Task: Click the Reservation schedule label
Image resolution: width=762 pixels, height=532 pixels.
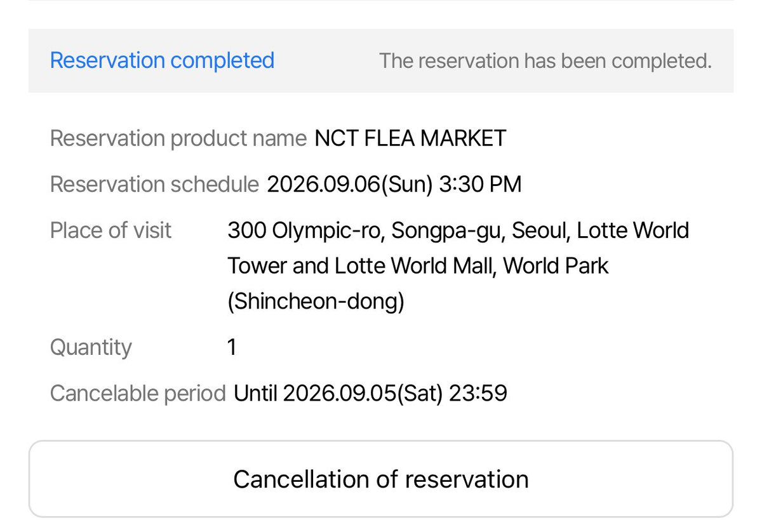Action: pyautogui.click(x=154, y=184)
